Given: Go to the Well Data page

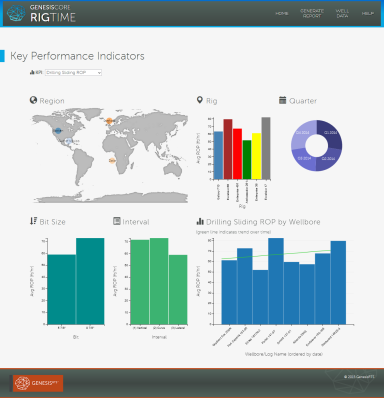Looking at the screenshot, I should tap(342, 13).
